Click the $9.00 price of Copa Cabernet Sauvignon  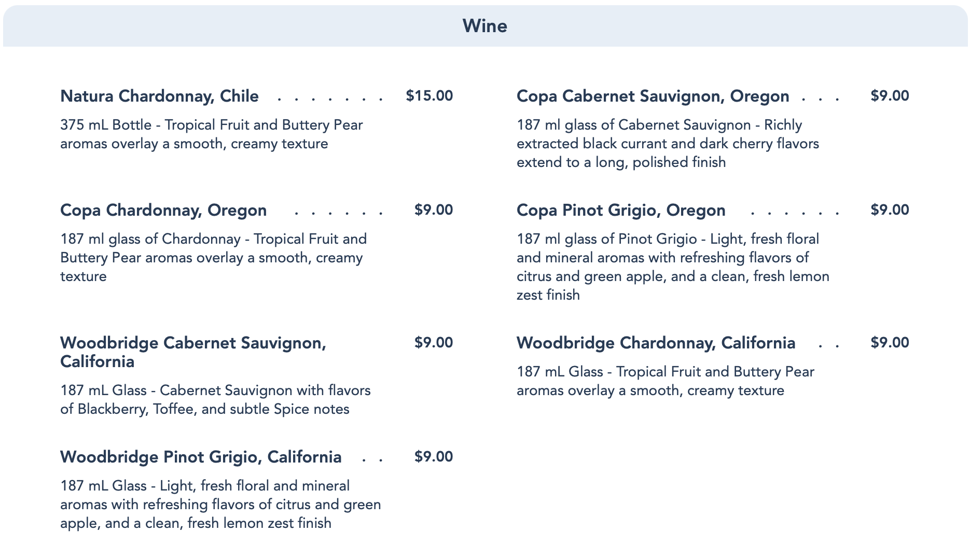pos(890,96)
